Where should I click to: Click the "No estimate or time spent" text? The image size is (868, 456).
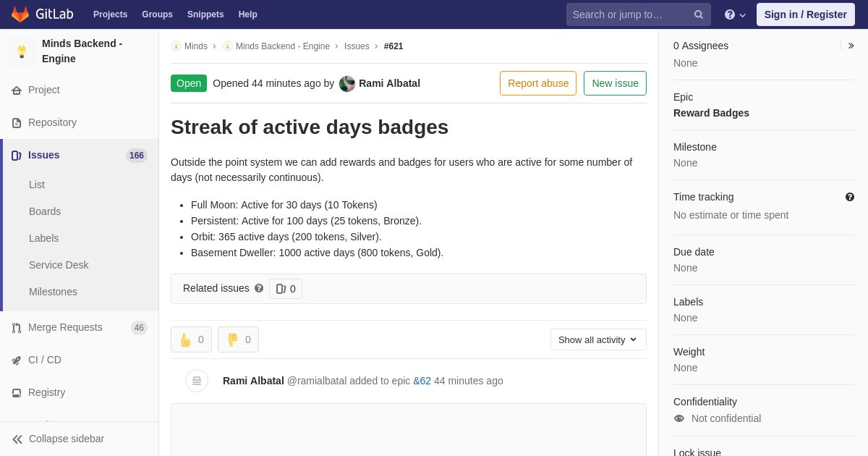(731, 215)
